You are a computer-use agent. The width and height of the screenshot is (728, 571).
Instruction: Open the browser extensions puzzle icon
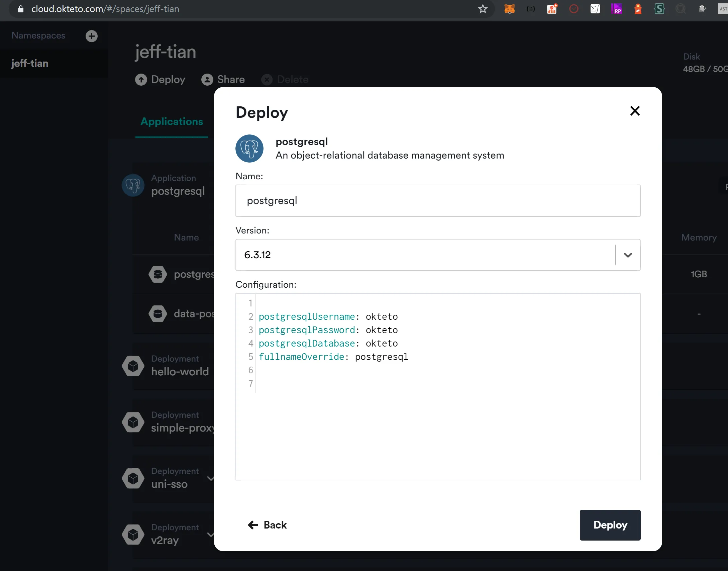click(702, 9)
